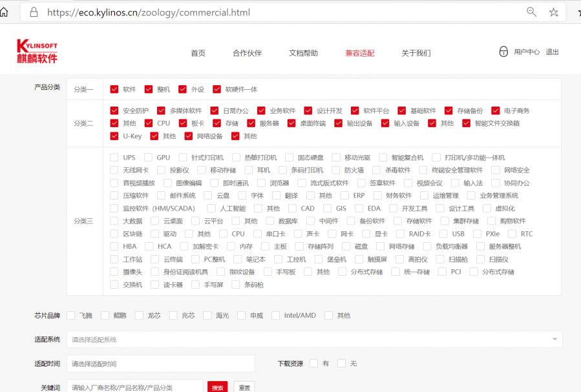Expand the 适配系统 dropdown arrow
This screenshot has width=581, height=392.
[554, 339]
